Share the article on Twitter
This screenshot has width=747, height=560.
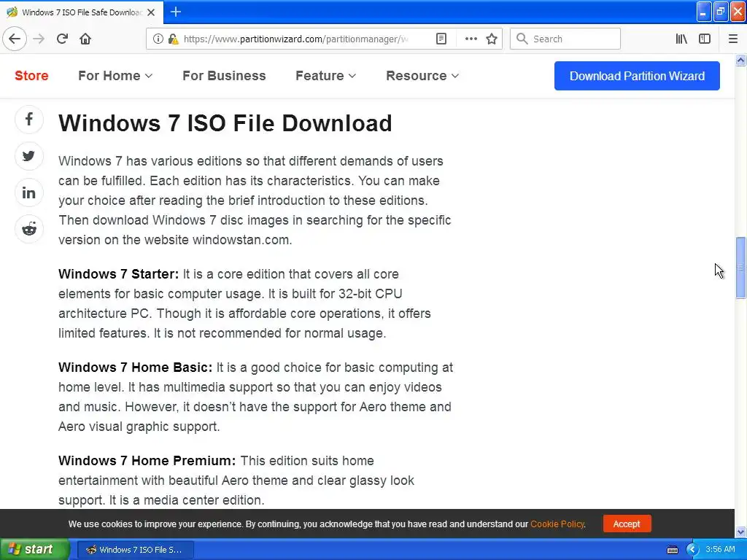[29, 156]
